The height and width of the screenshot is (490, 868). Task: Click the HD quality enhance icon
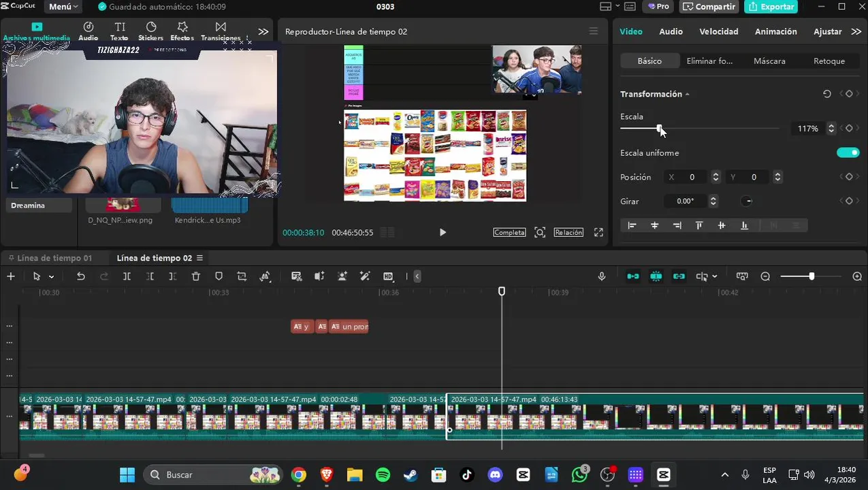(x=388, y=276)
